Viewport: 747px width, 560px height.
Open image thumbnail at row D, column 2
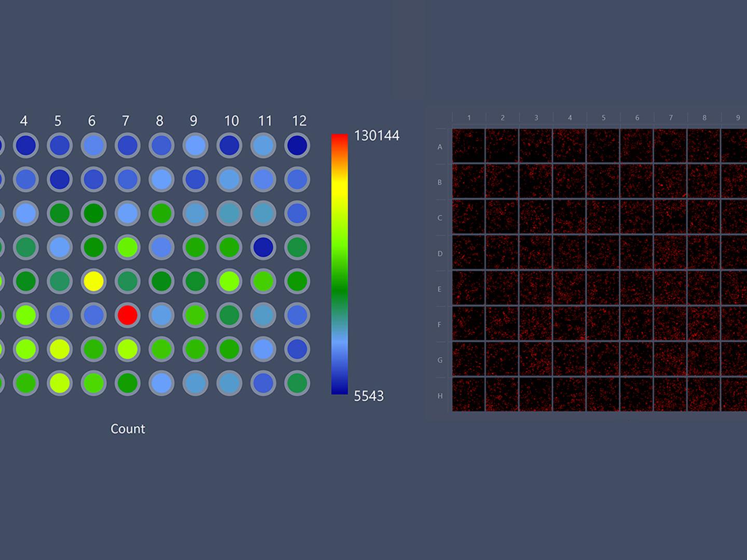(x=502, y=253)
